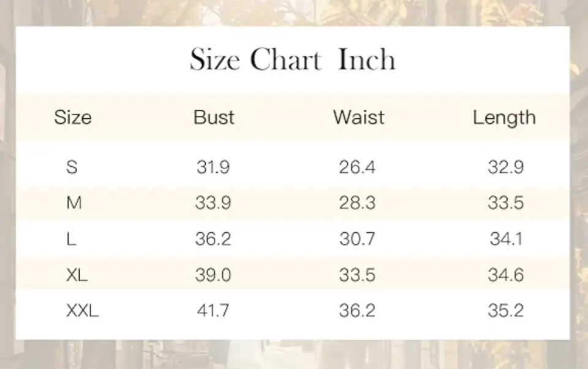Click the Size column header
This screenshot has height=369, width=588.
(72, 117)
